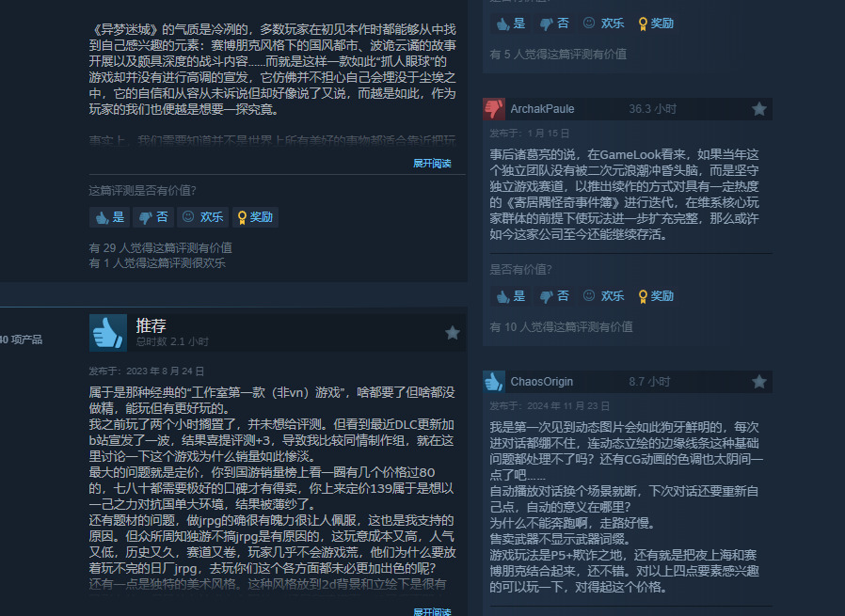Viewport: 845px width, 616px height.
Task: Expand the 2.1-hour review with 展开阅读
Action: (432, 611)
